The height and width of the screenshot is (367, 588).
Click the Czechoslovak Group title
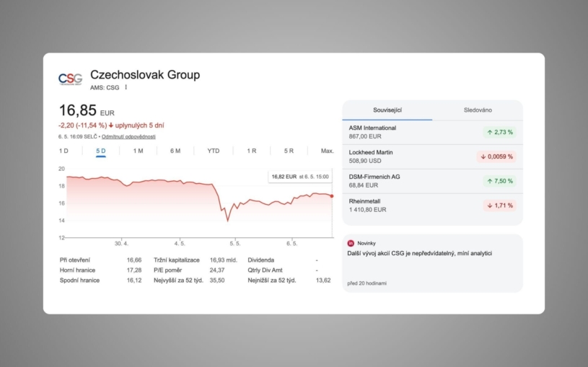pyautogui.click(x=145, y=74)
